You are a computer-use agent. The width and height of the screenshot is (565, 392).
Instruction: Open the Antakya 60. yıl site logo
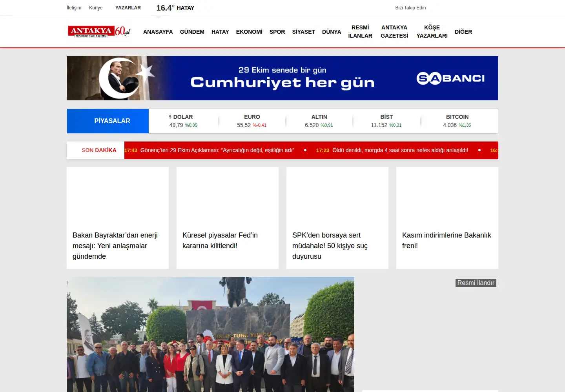(99, 31)
